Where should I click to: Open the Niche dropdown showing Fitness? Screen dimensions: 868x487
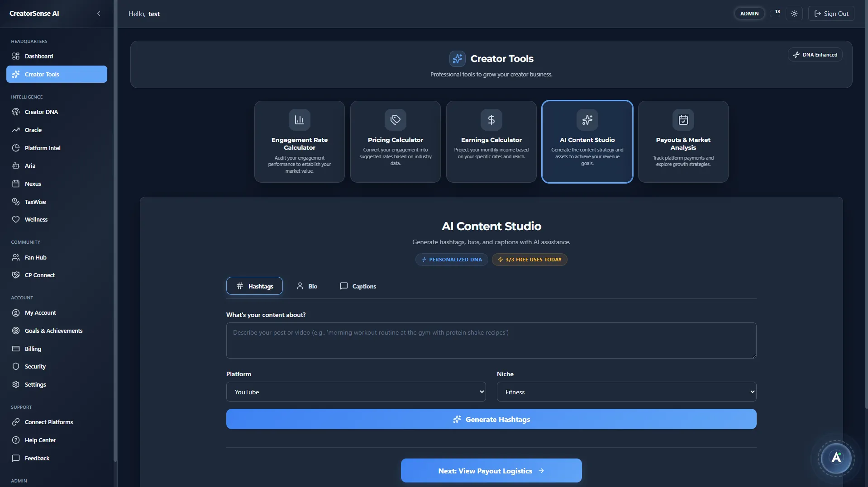pos(626,392)
